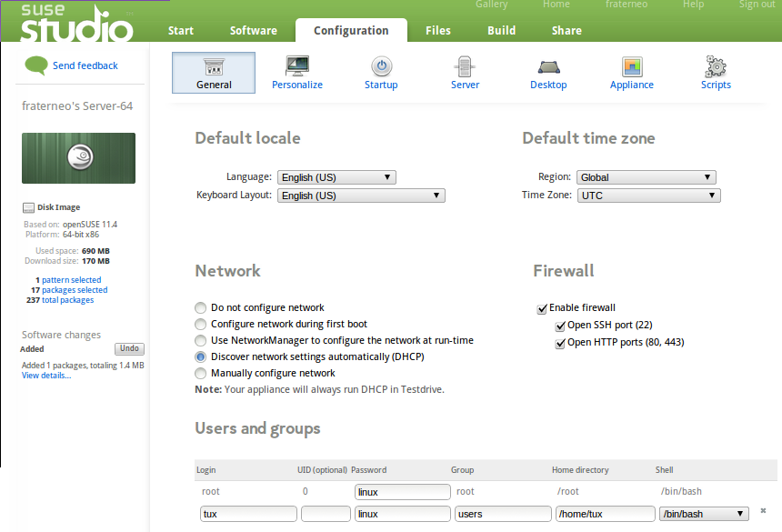
Task: Switch to the Start tab
Action: point(181,30)
